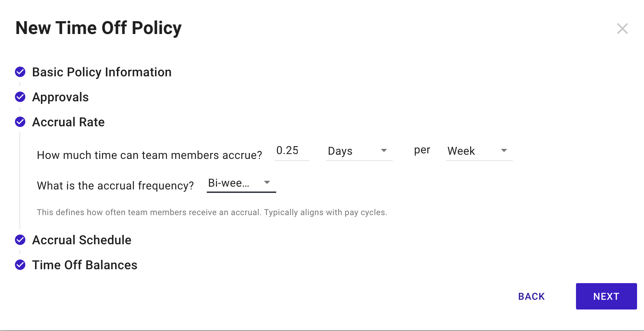Click the accrual frequency dropdown arrow
Image resolution: width=644 pixels, height=331 pixels.
tap(267, 183)
